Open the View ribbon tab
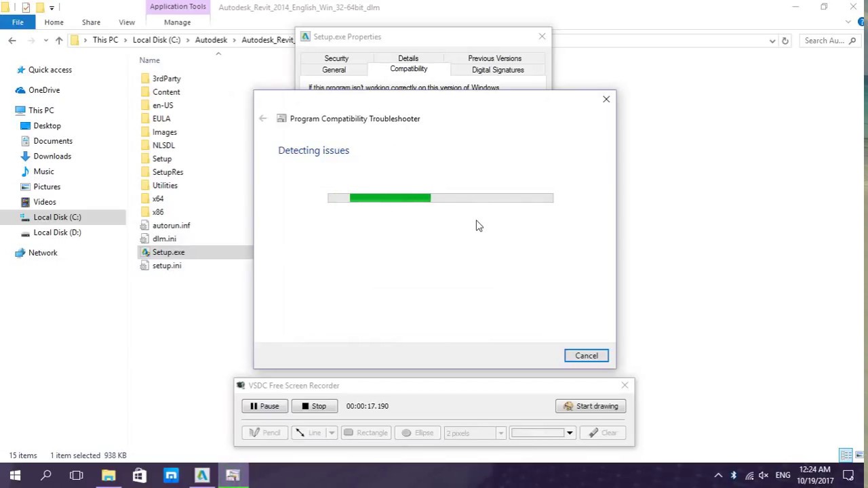Image resolution: width=868 pixels, height=488 pixels. click(x=127, y=22)
